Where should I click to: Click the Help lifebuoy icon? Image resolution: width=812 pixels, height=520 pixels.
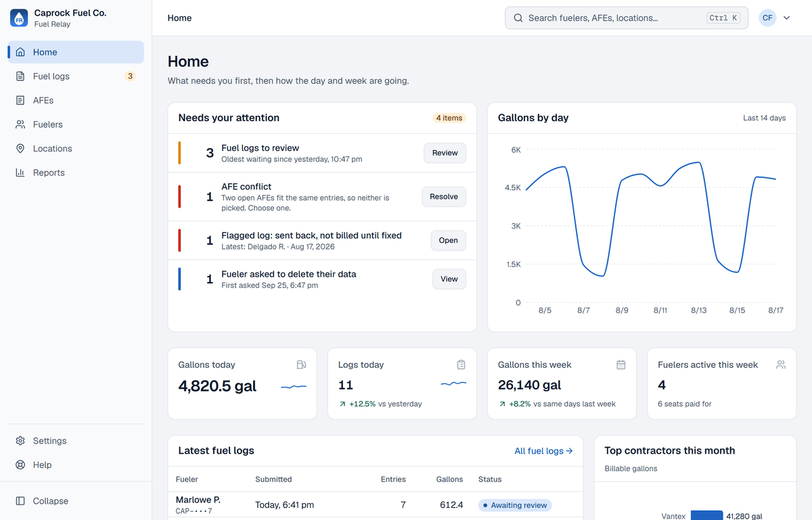click(20, 465)
